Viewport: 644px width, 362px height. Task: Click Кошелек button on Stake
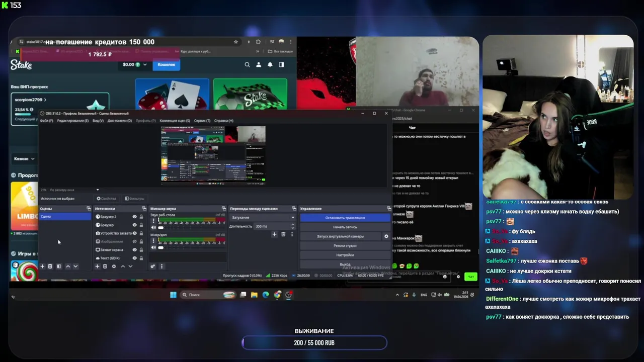[x=167, y=64]
